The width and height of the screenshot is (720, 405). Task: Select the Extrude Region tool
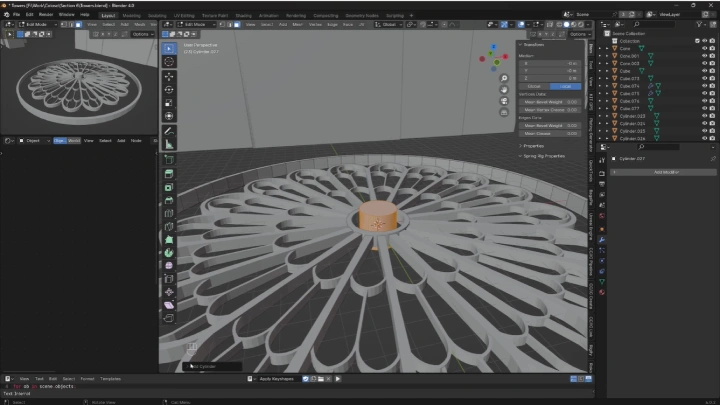tap(169, 174)
